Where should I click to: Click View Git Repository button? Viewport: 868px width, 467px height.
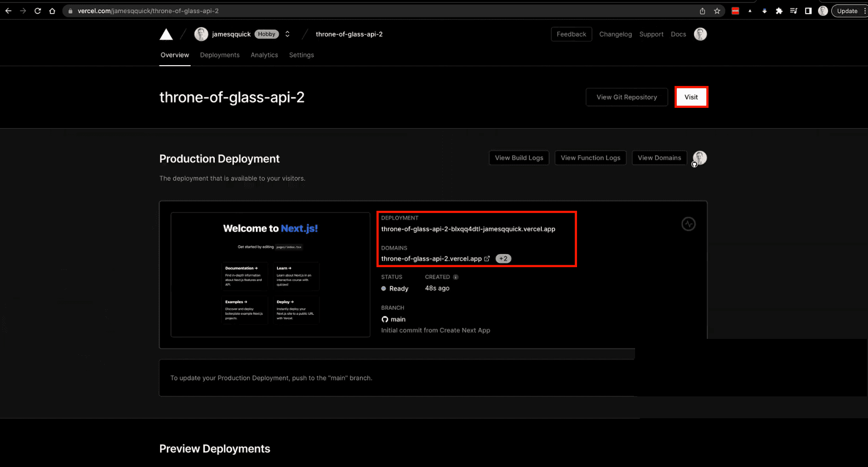point(627,97)
